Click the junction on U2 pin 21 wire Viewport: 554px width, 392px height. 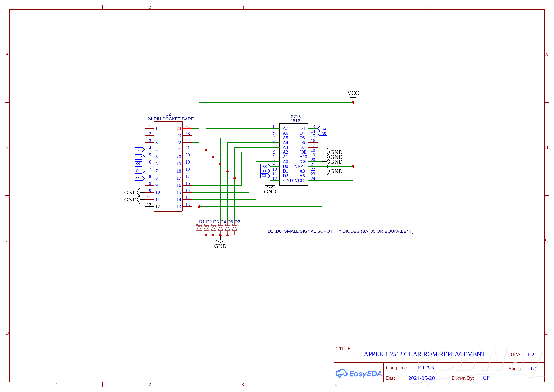tap(206, 150)
